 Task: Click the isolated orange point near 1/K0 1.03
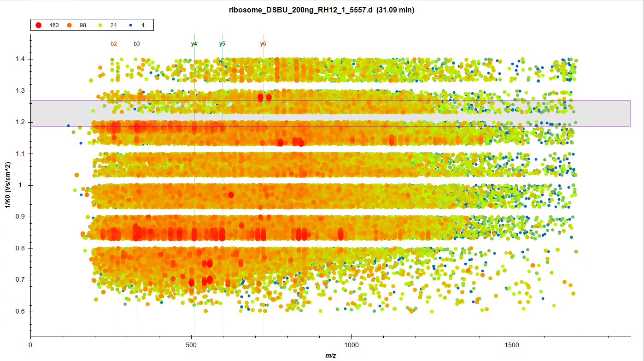click(77, 175)
